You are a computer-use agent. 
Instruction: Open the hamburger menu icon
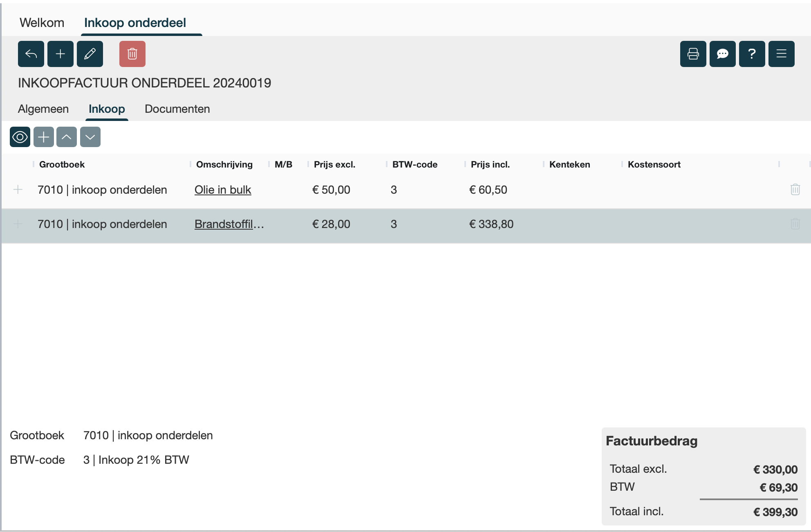(x=782, y=54)
